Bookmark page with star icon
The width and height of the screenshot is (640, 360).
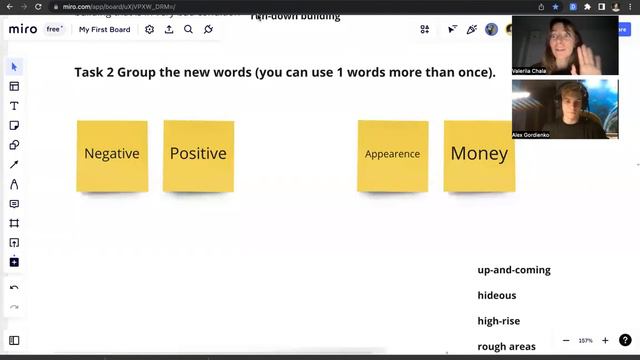point(556,7)
